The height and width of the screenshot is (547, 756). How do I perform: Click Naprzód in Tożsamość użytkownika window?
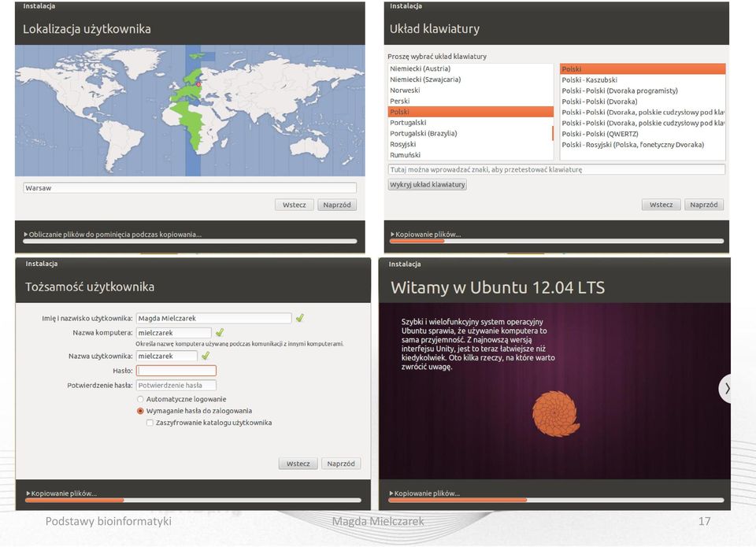(x=341, y=464)
